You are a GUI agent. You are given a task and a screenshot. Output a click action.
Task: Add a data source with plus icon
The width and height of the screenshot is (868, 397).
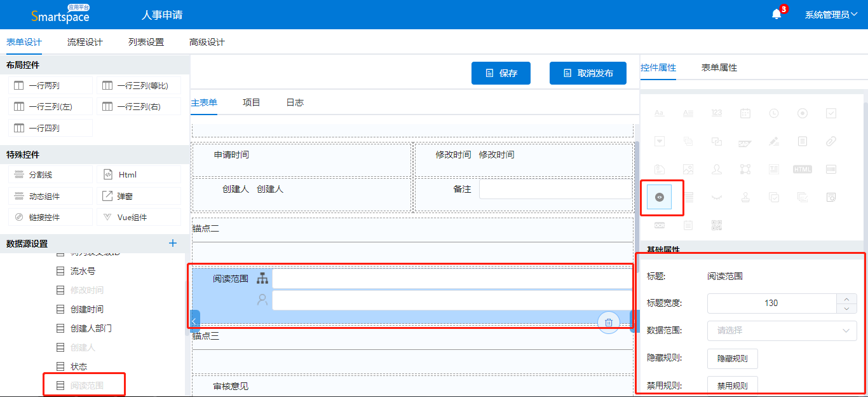tap(172, 243)
